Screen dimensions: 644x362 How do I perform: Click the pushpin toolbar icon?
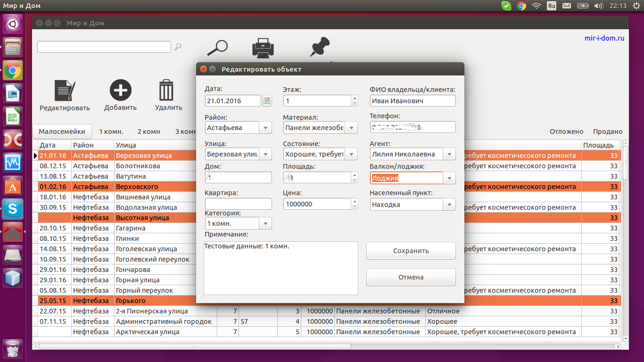(320, 48)
